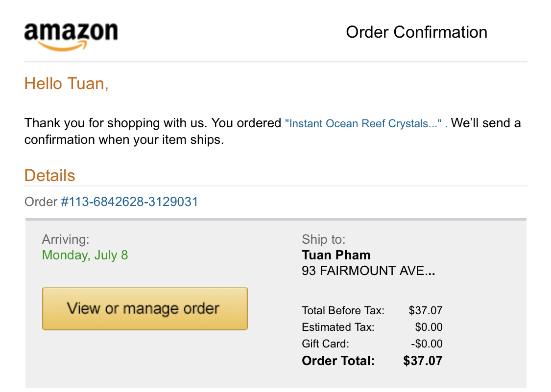Click the Ship to label
The height and width of the screenshot is (392, 551).
324,239
